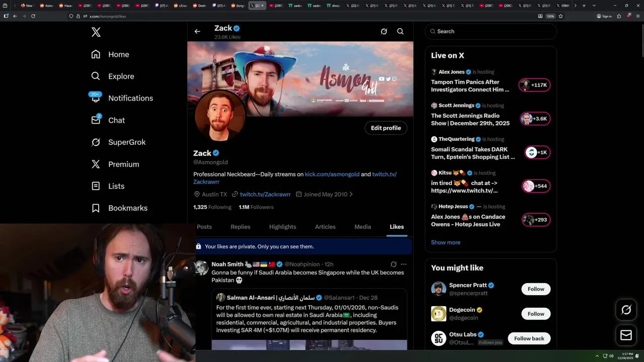Click the search icon in profile header
644x362 pixels.
point(400,31)
